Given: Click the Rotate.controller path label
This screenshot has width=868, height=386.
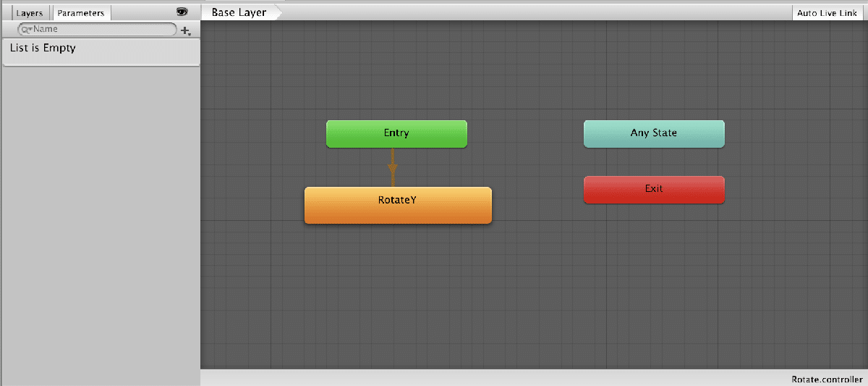Looking at the screenshot, I should pyautogui.click(x=827, y=379).
